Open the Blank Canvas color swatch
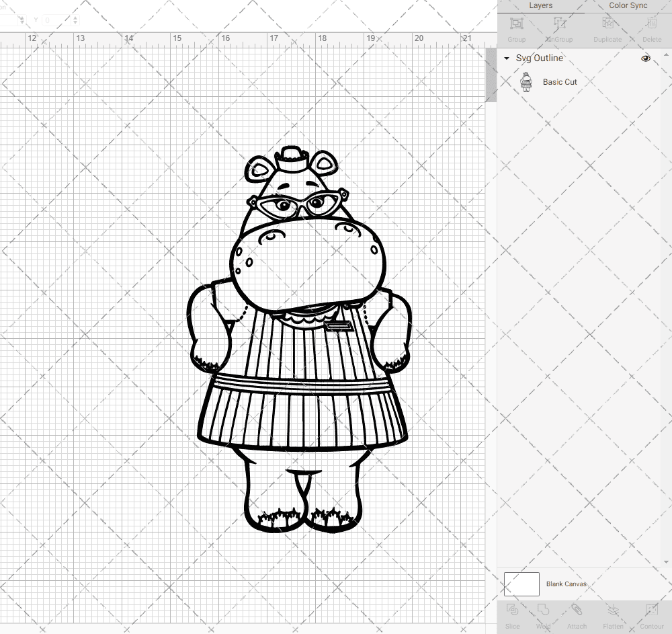Screen dimensions: 672x634 coord(521,584)
